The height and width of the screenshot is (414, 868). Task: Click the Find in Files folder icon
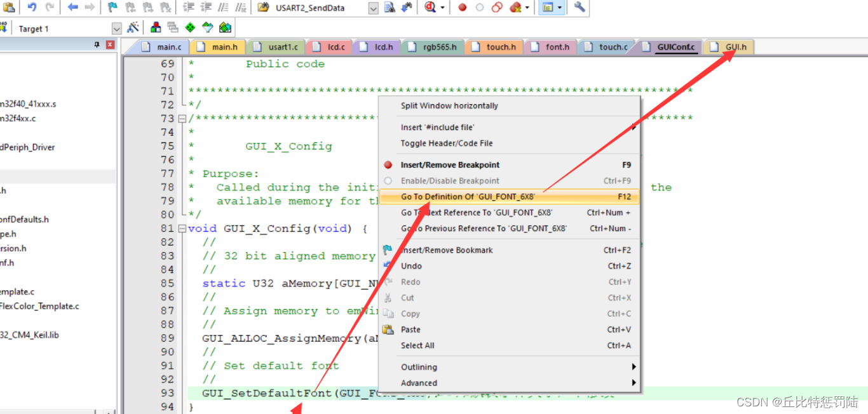(263, 7)
